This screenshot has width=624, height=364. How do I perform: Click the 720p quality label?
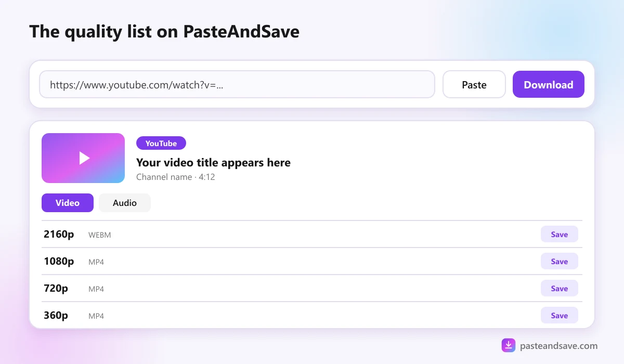pyautogui.click(x=56, y=288)
